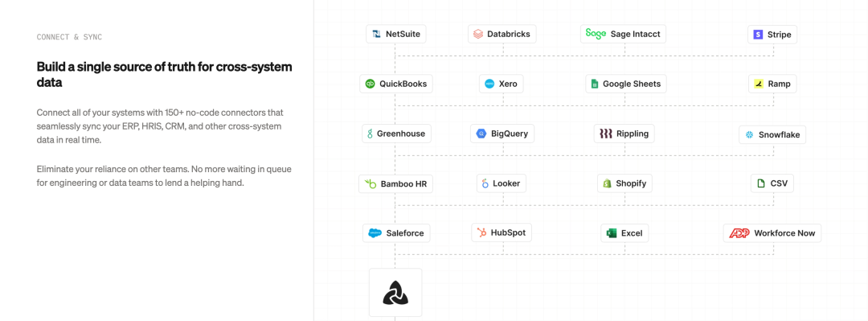Click the NetSuite logo icon
This screenshot has height=321, width=868.
pyautogui.click(x=376, y=34)
